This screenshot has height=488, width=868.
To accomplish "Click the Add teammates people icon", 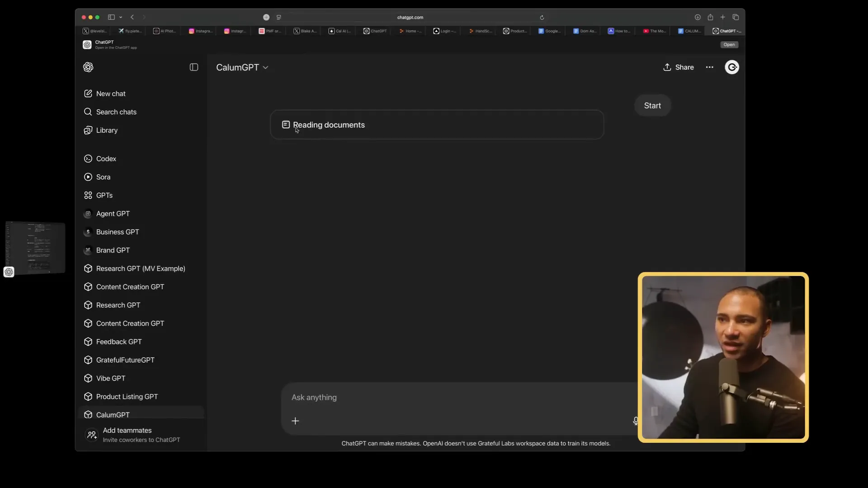I will tap(92, 435).
